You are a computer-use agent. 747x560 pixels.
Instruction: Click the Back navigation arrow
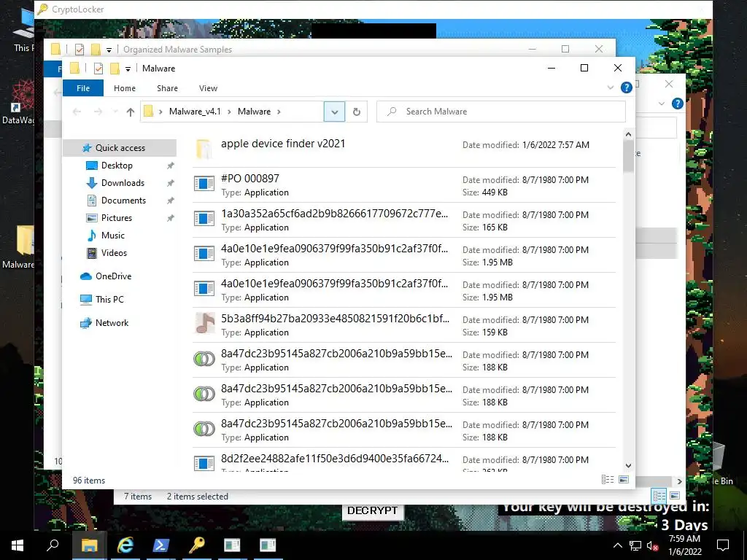77,112
